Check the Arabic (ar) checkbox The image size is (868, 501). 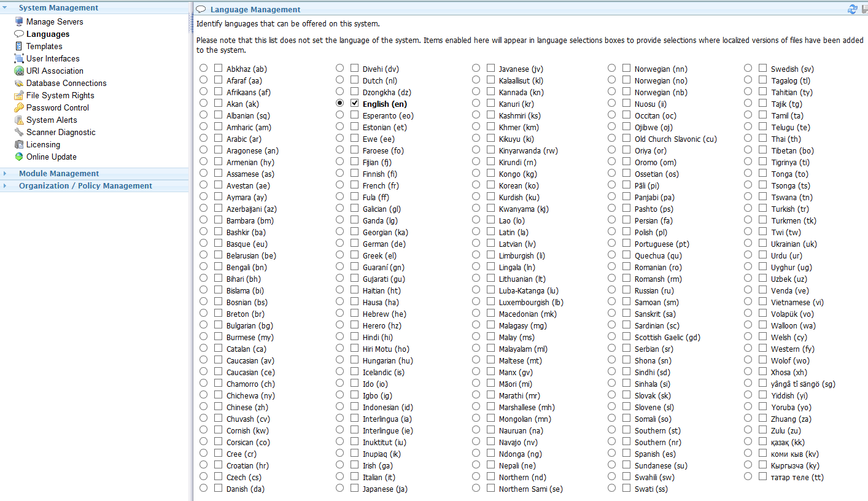(x=218, y=138)
